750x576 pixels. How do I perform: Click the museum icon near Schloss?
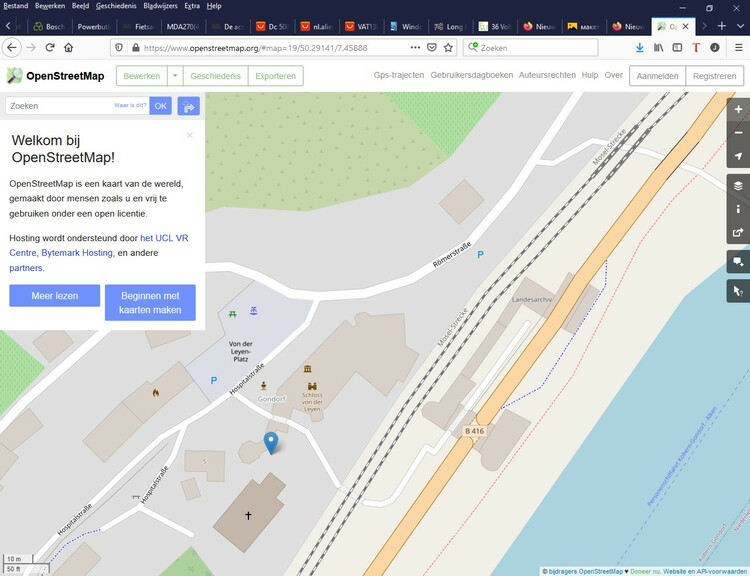[x=308, y=369]
